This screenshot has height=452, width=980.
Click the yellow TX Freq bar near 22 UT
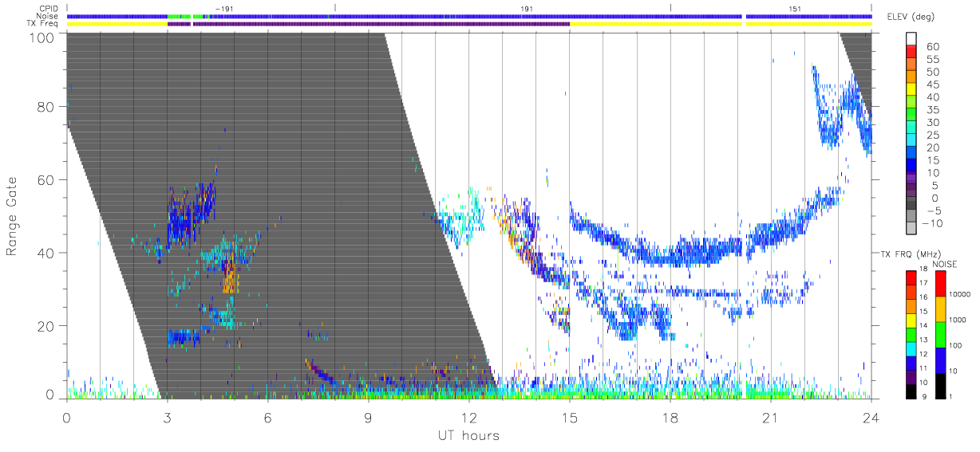(808, 23)
